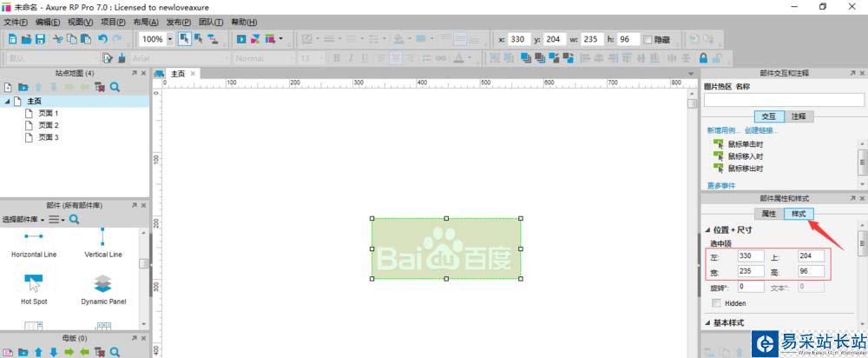The image size is (868, 358).
Task: Click the 图片热区 名称 input field
Action: [784, 100]
